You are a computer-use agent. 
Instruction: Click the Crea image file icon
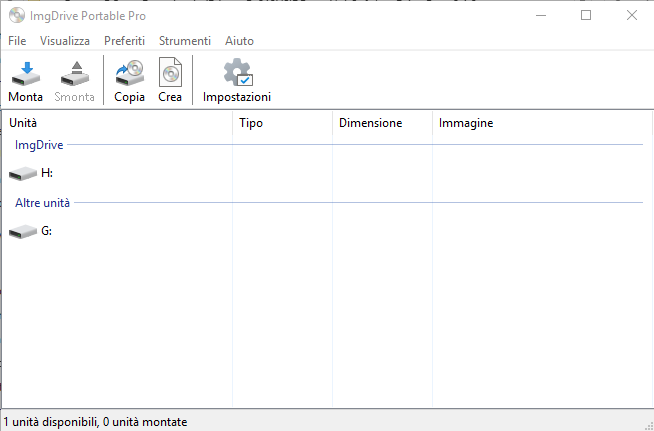pyautogui.click(x=170, y=72)
